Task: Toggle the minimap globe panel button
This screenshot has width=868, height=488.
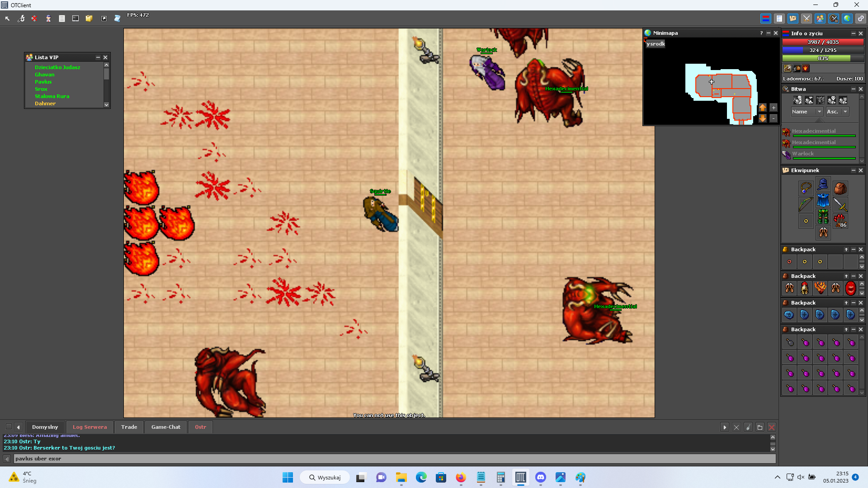Action: coord(847,19)
